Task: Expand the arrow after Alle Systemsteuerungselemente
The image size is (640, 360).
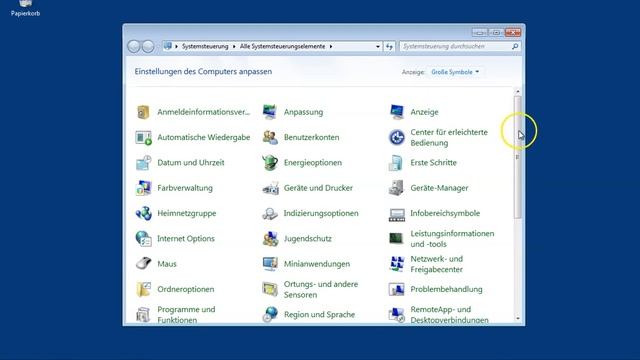Action: (x=331, y=47)
